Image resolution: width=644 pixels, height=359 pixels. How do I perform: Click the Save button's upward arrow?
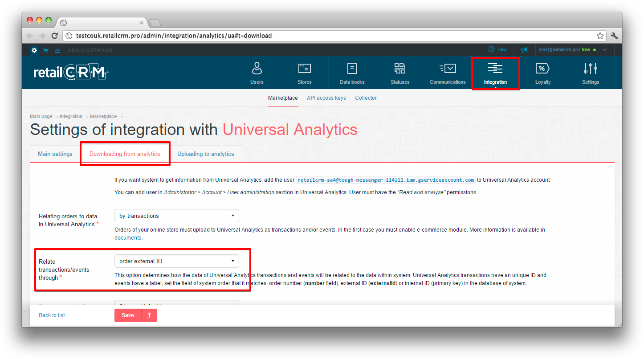pos(149,315)
